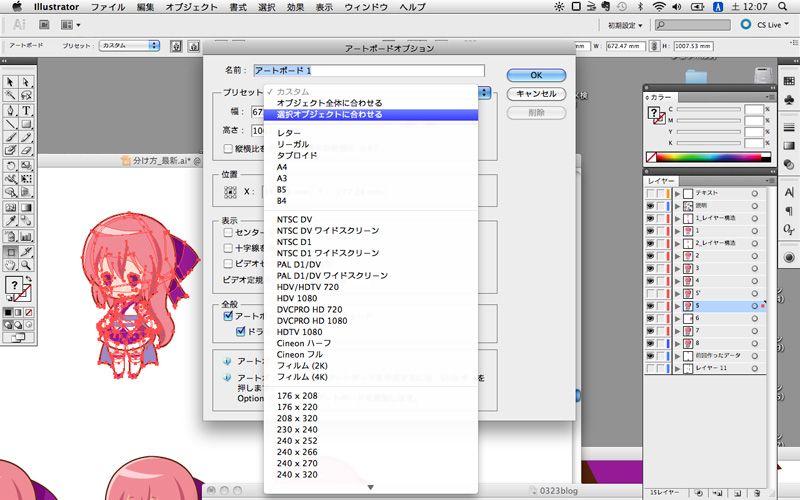
Task: Select the Pencil tool
Action: click(26, 137)
